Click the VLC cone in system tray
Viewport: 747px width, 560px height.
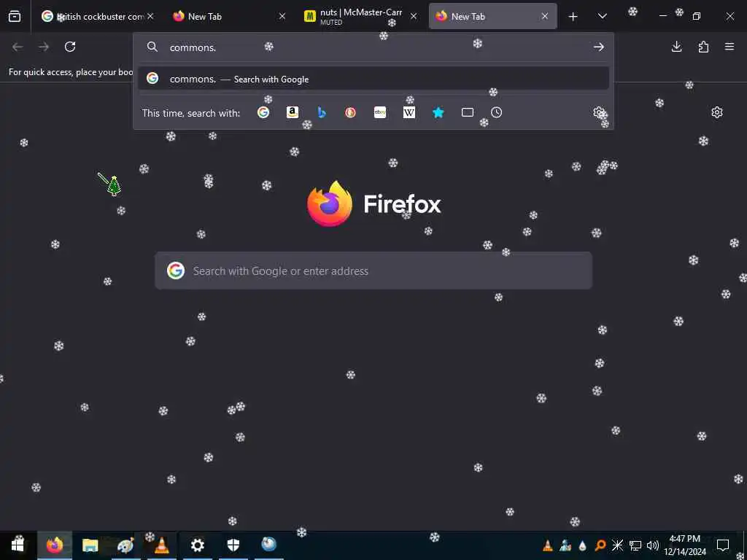click(x=548, y=545)
